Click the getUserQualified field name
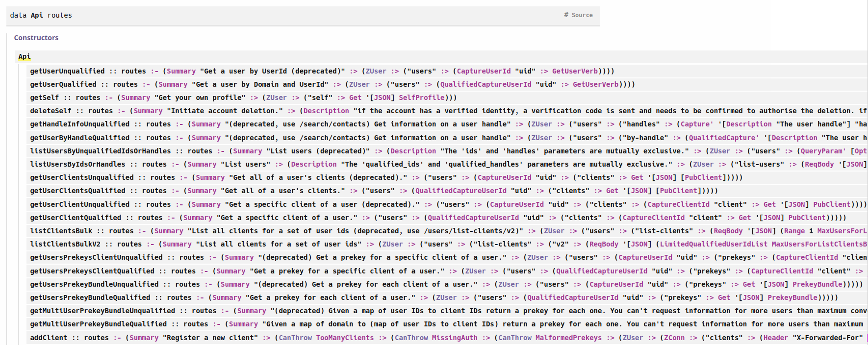This screenshot has height=345, width=868. coord(63,84)
